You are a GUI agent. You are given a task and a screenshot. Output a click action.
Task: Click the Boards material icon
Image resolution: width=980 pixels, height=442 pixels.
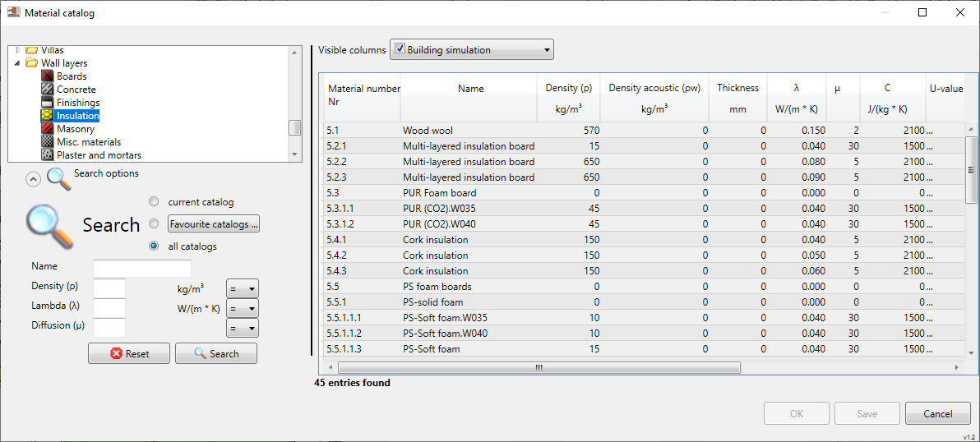coord(47,76)
